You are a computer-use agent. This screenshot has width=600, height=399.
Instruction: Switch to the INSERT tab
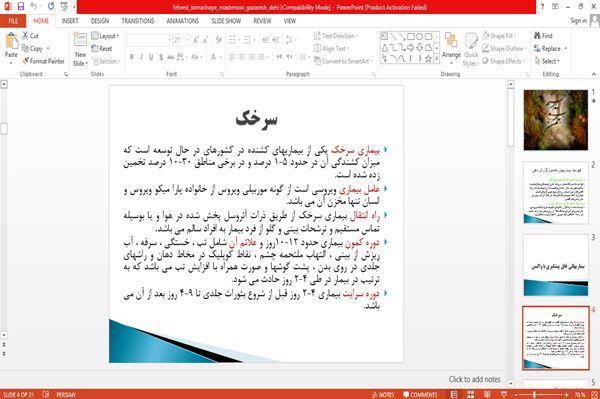click(70, 21)
